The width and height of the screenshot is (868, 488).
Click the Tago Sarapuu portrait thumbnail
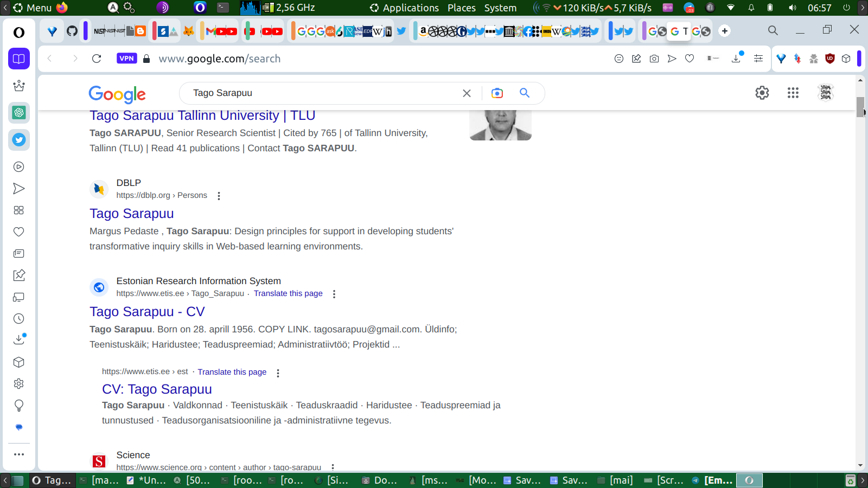[500, 125]
